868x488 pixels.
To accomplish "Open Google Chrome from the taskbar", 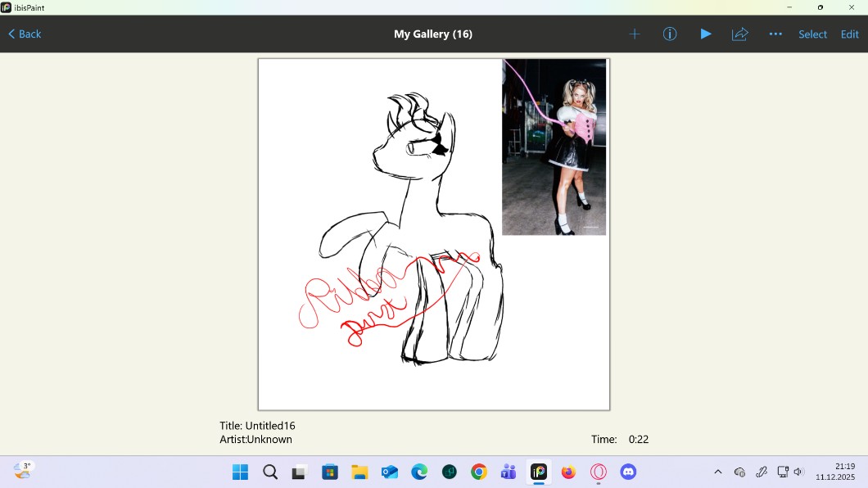I will [479, 472].
